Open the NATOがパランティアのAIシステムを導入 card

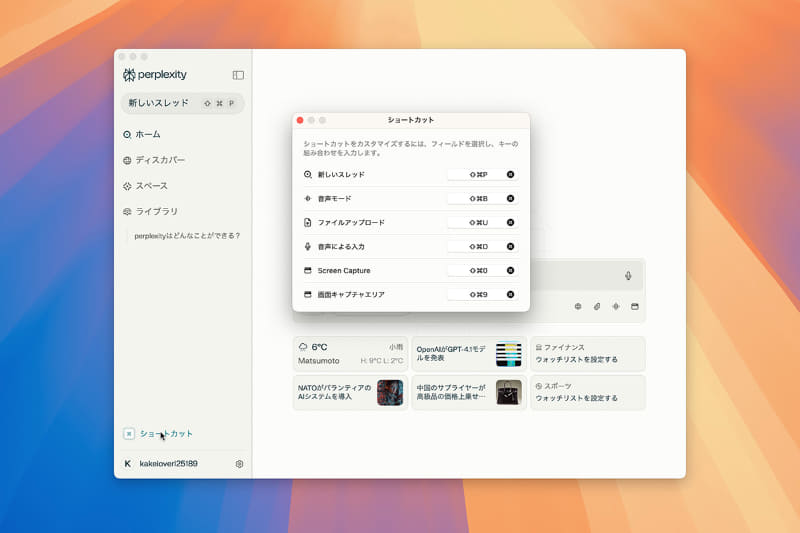click(351, 392)
